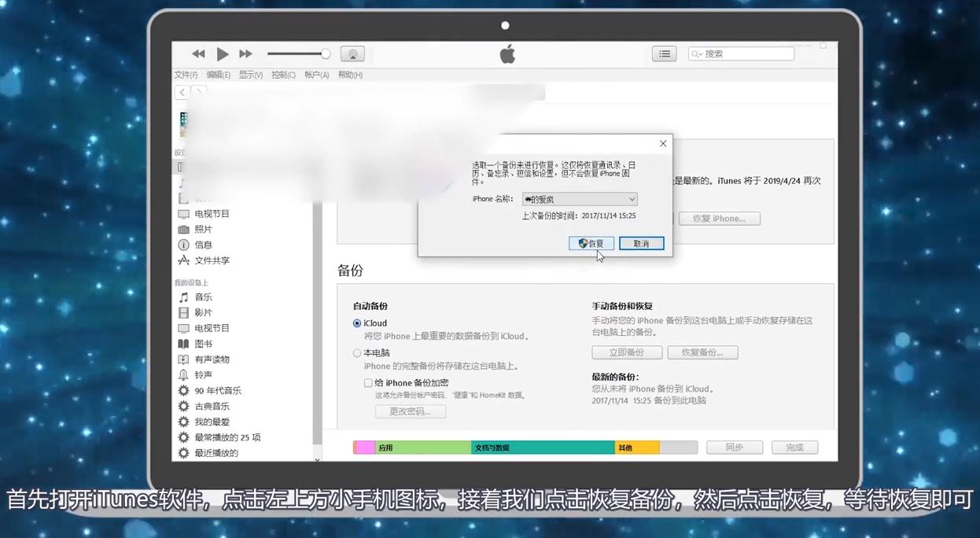Click the gear icon beside 90 年代音乐

pos(183,391)
